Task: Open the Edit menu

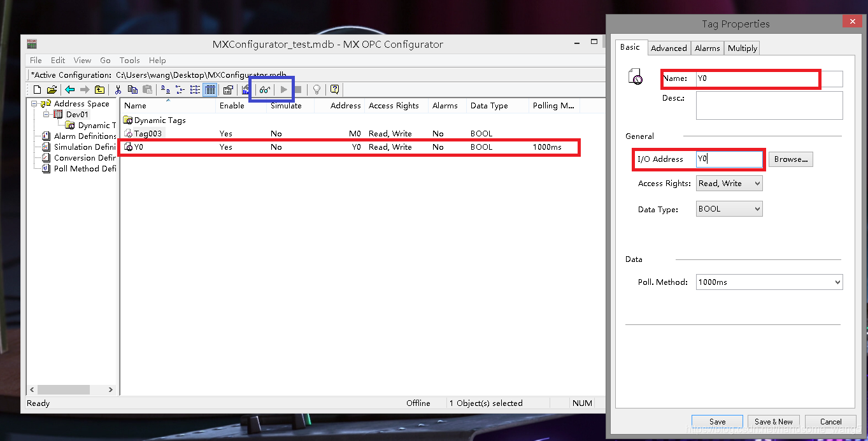Action: [58, 61]
